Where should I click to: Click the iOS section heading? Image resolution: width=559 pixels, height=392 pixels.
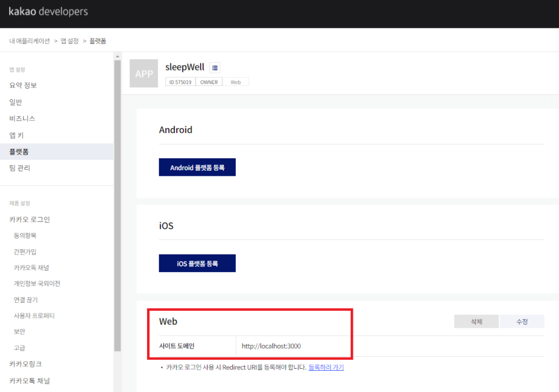tap(166, 226)
